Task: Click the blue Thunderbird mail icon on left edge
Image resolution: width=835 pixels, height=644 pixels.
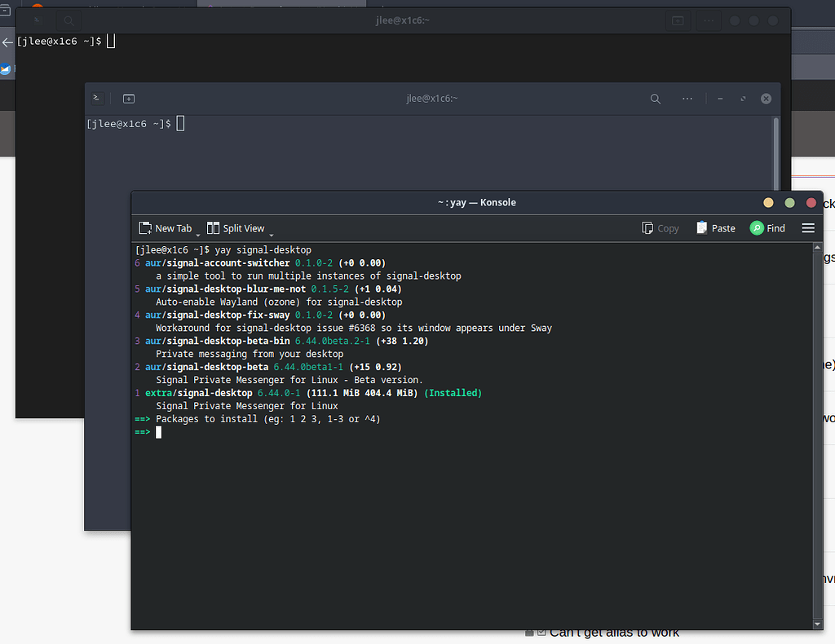Action: point(5,69)
